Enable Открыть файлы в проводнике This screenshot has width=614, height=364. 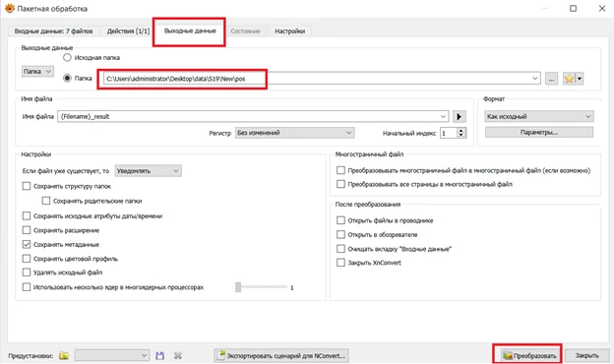(x=340, y=220)
